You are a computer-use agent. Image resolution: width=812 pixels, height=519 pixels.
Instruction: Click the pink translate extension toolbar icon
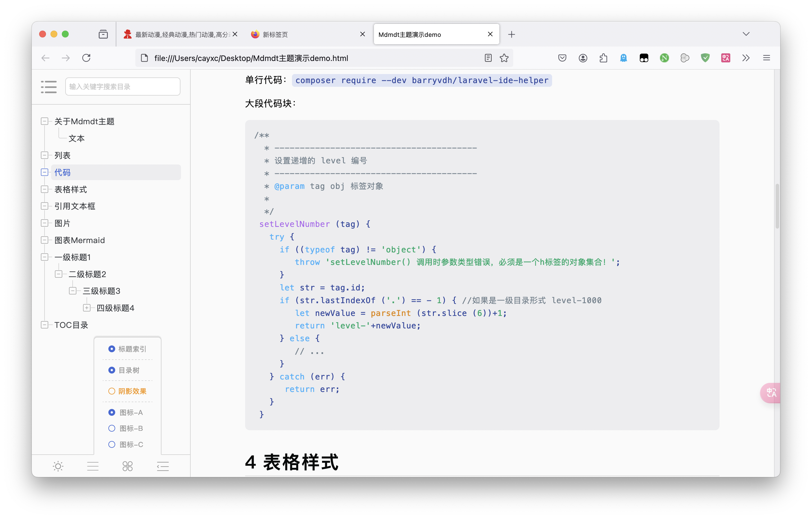point(726,58)
